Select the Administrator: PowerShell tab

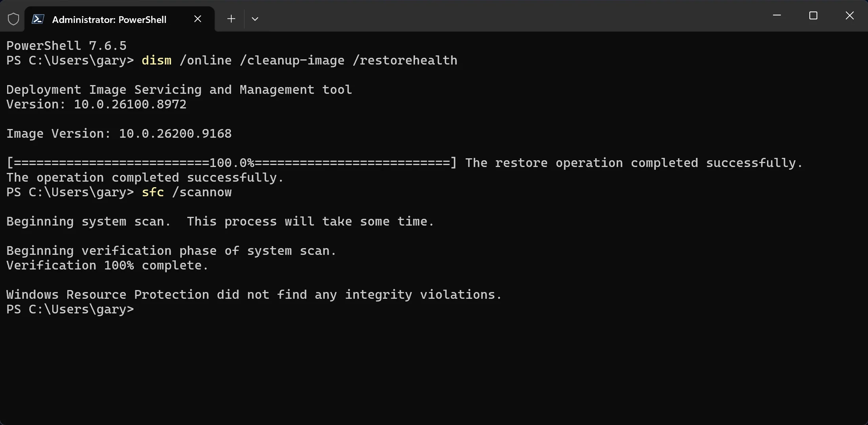[x=120, y=19]
